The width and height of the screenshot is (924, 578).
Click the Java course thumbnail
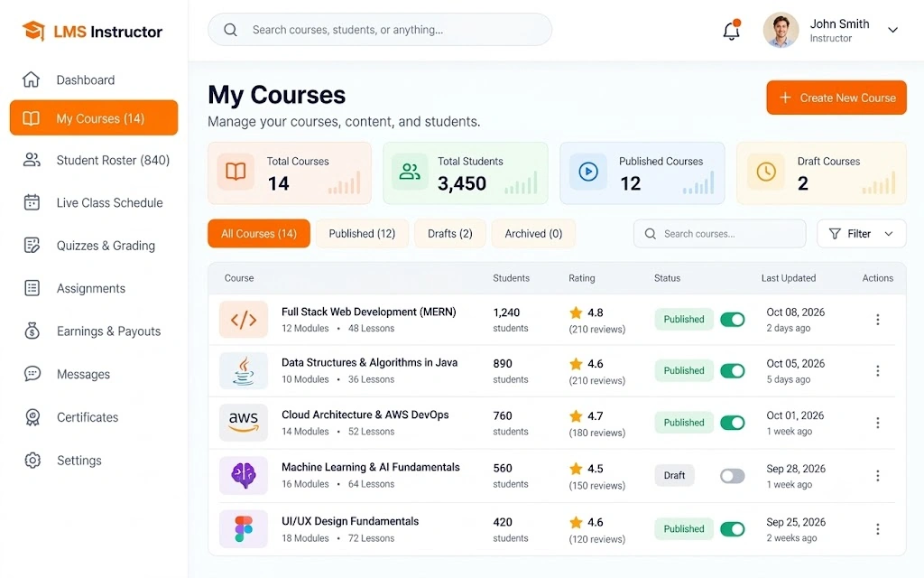pyautogui.click(x=244, y=370)
